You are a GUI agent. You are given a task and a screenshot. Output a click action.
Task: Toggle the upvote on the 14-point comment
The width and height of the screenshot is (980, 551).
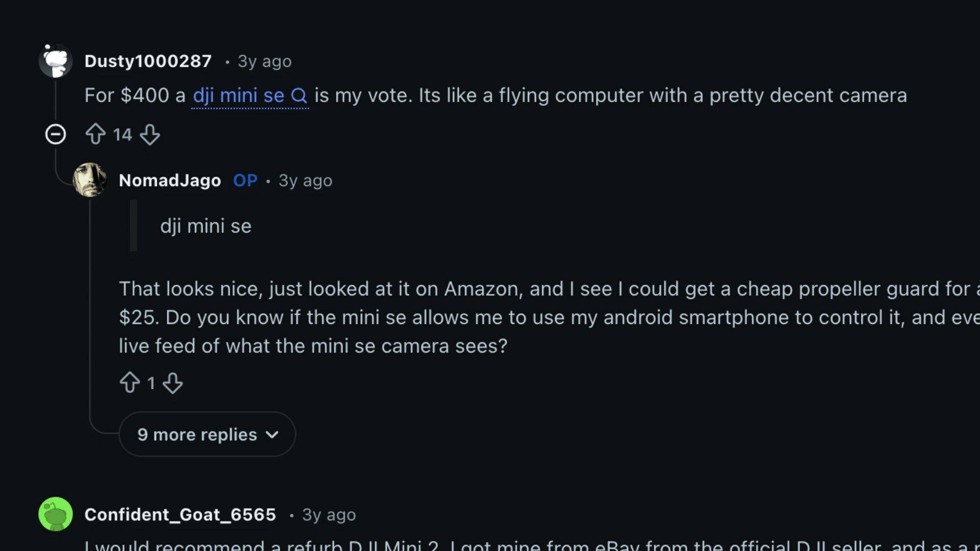click(x=95, y=134)
